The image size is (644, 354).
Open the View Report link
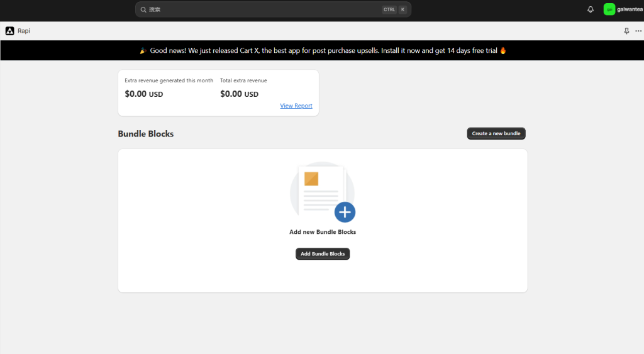296,106
